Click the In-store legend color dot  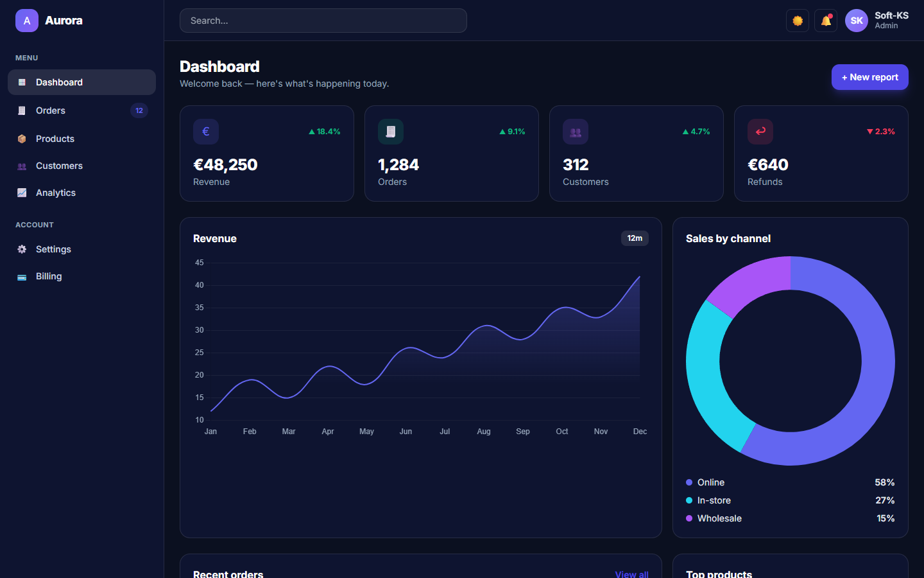(689, 500)
